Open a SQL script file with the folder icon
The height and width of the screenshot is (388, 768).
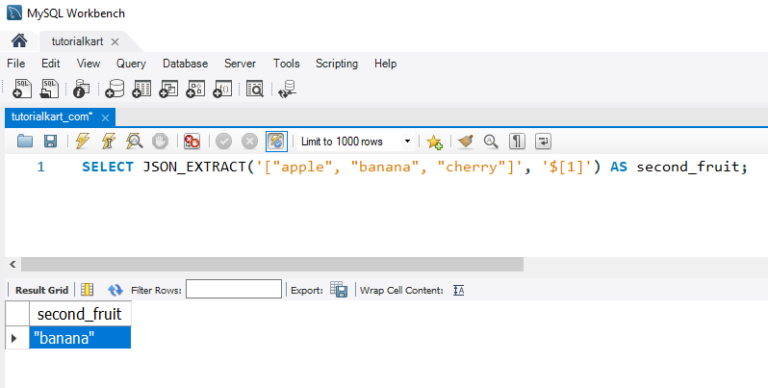tap(25, 142)
